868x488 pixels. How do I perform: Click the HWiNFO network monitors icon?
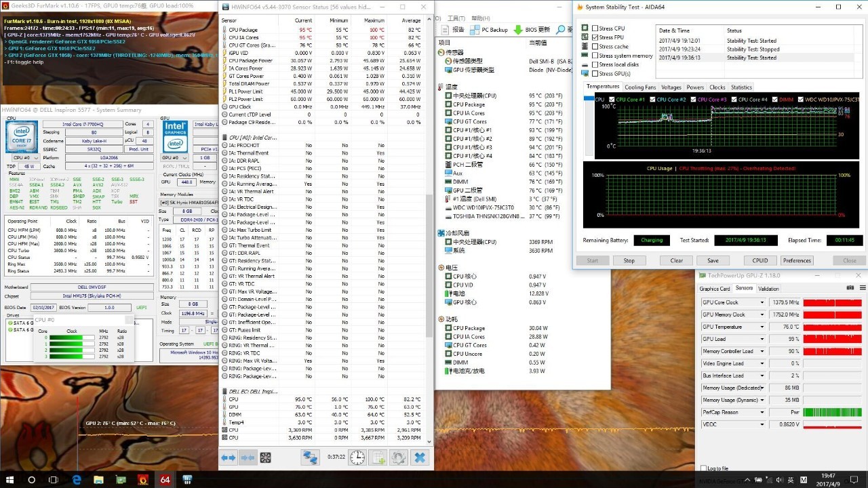point(310,457)
